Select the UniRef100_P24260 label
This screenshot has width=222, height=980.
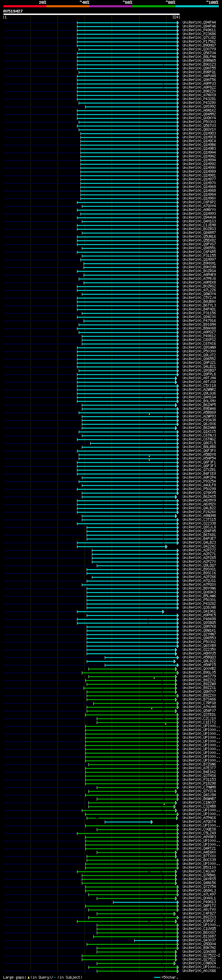[199, 512]
